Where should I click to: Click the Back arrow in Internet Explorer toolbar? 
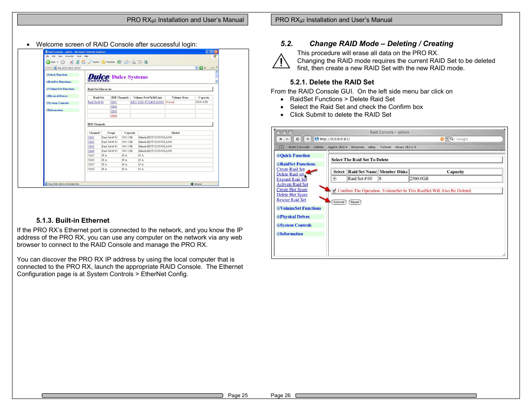point(48,62)
